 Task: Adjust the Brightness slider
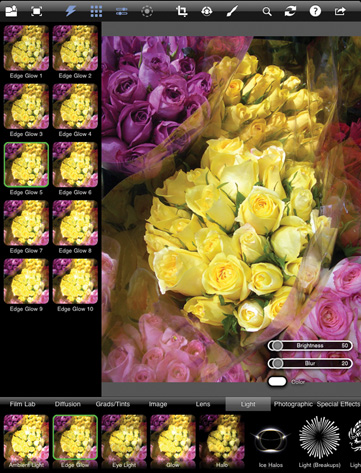coord(310,346)
